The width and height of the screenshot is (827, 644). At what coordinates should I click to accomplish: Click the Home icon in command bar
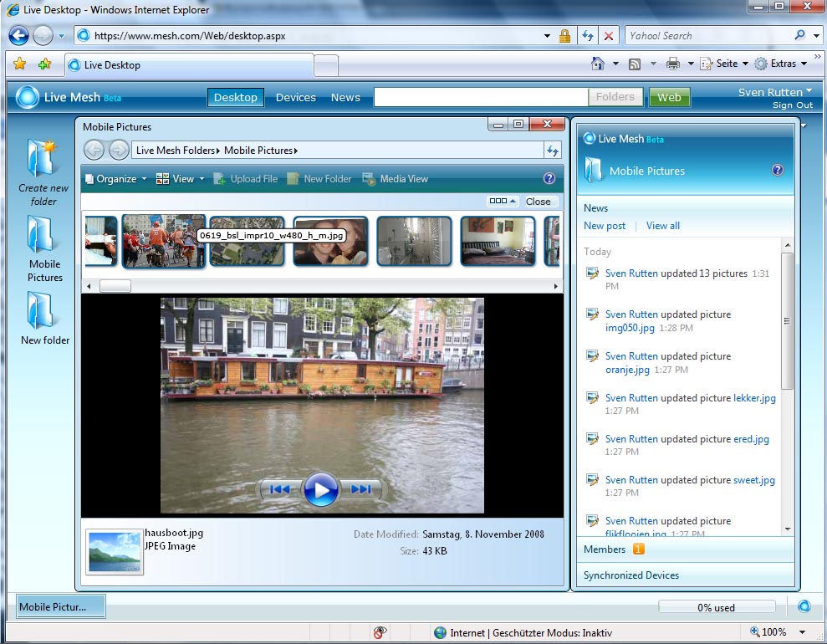click(x=597, y=64)
